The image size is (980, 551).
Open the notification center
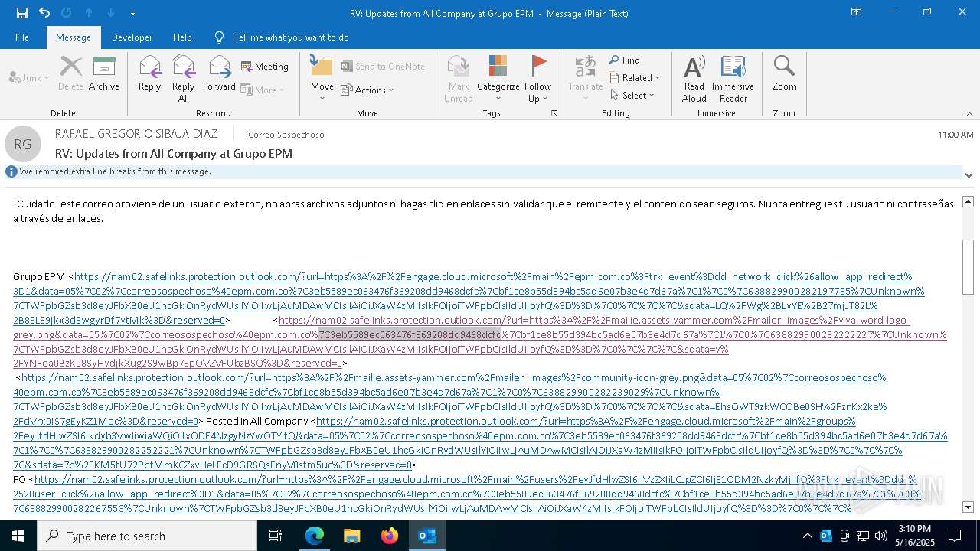(x=955, y=536)
